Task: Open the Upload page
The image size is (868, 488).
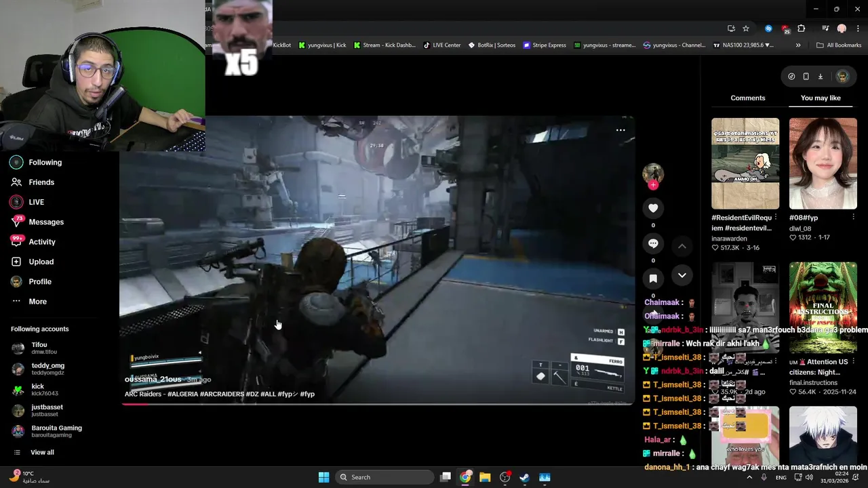Action: click(32, 262)
